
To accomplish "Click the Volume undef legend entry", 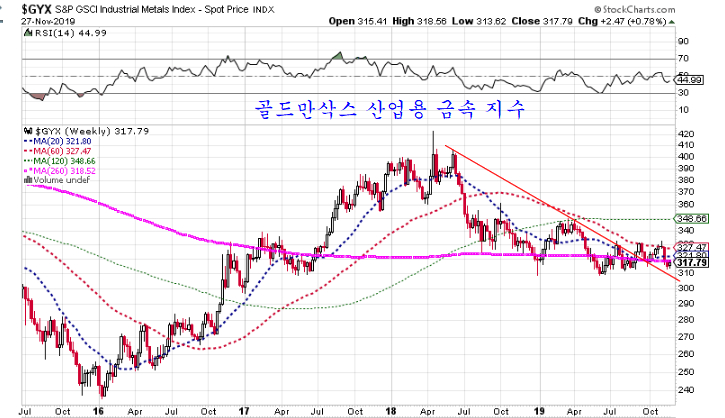I will point(61,180).
